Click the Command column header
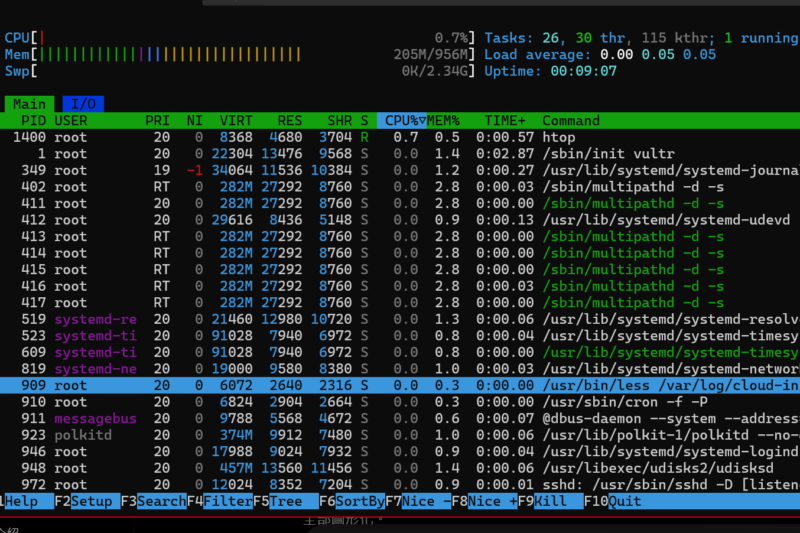This screenshot has height=533, width=800. coord(570,120)
